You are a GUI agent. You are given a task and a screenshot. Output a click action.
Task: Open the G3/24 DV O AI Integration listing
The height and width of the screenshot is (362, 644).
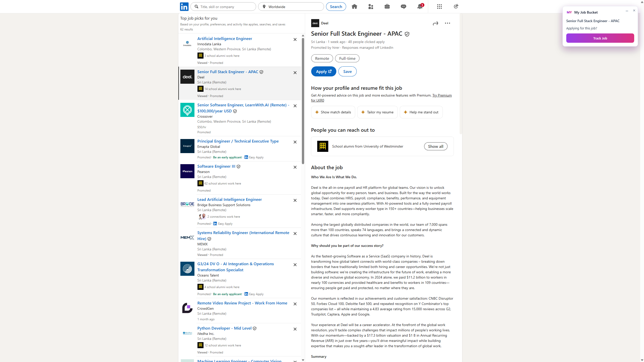tap(236, 267)
